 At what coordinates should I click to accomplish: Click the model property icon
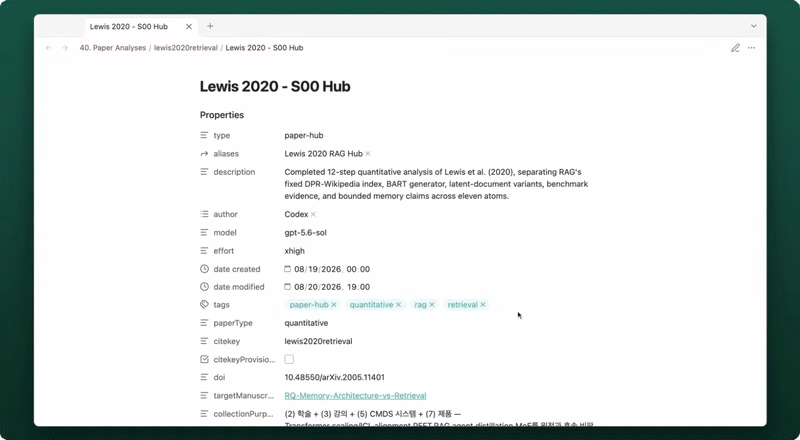click(x=204, y=233)
